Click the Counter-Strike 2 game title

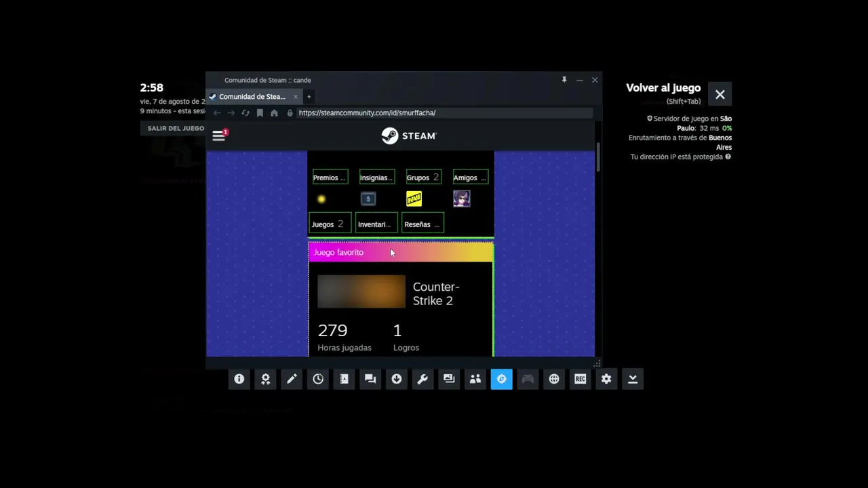436,293
